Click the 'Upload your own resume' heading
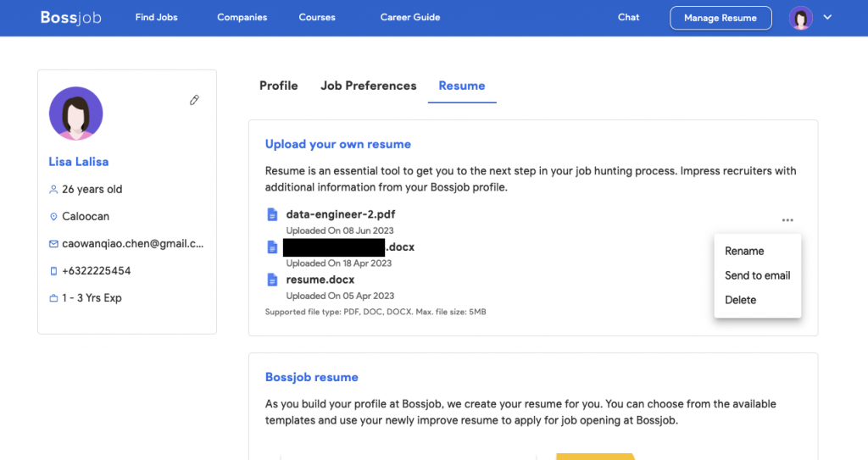This screenshot has height=460, width=868. [337, 144]
